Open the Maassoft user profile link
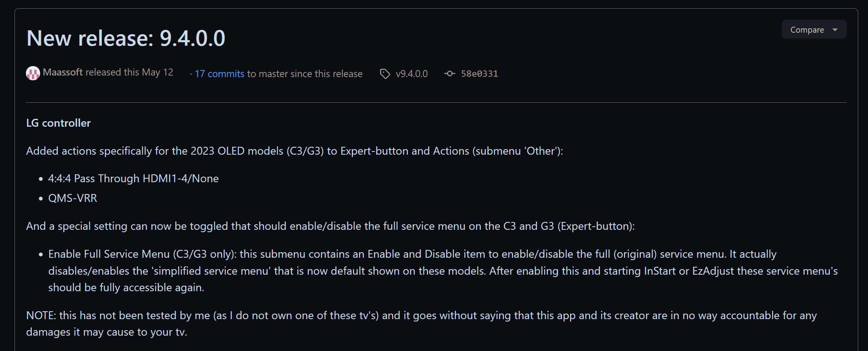 63,72
